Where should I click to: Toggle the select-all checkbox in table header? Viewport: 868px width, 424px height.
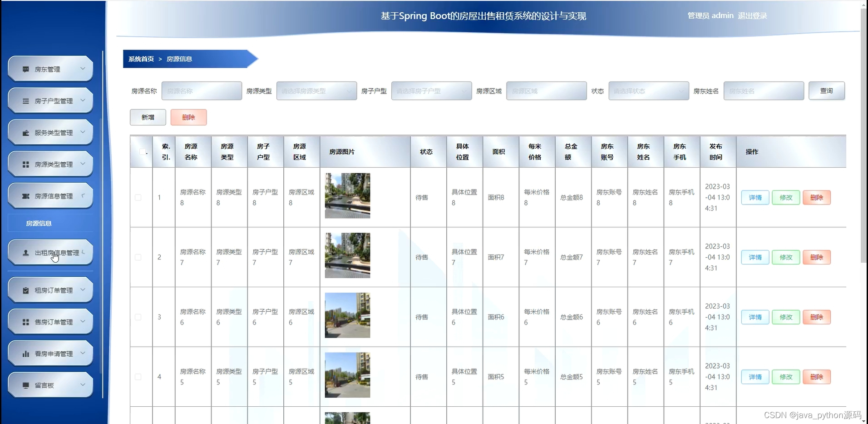[143, 152]
